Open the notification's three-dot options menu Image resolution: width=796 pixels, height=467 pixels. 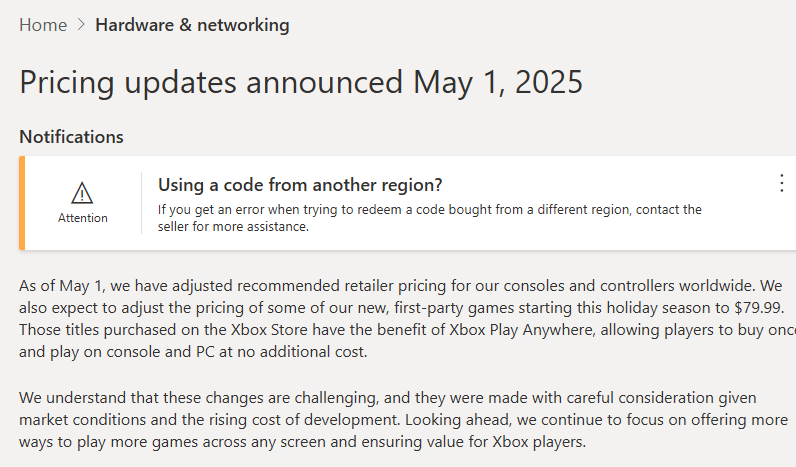pos(781,183)
